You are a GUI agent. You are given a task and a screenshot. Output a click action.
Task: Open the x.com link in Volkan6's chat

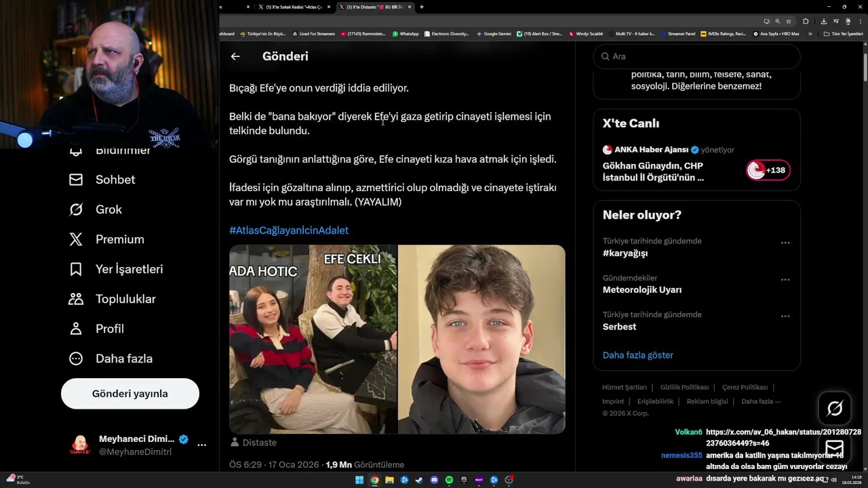[783, 437]
